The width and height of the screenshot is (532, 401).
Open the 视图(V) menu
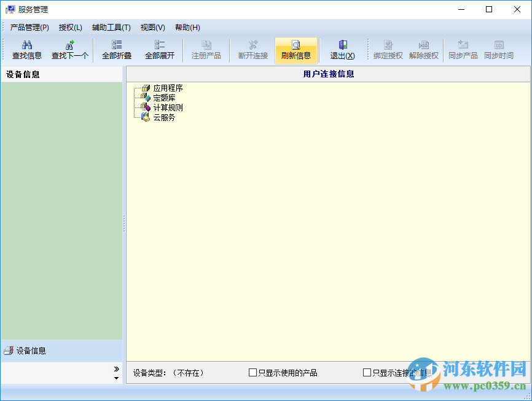(x=152, y=27)
